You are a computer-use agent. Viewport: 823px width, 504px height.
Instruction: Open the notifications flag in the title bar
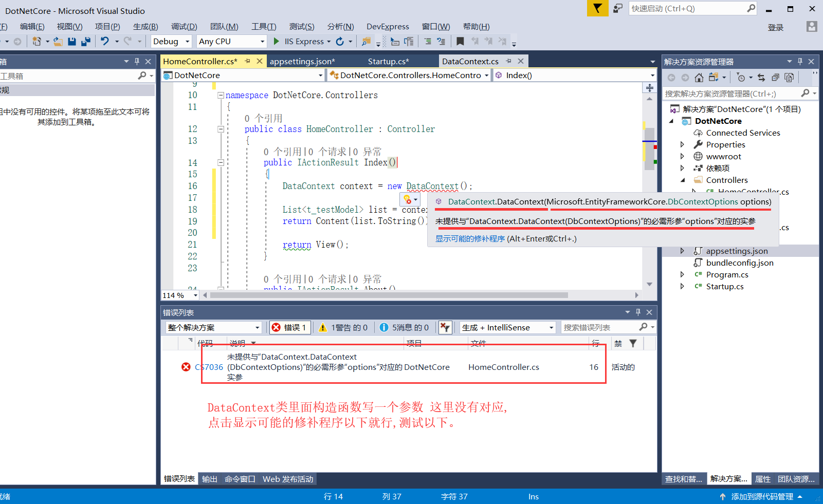click(597, 8)
